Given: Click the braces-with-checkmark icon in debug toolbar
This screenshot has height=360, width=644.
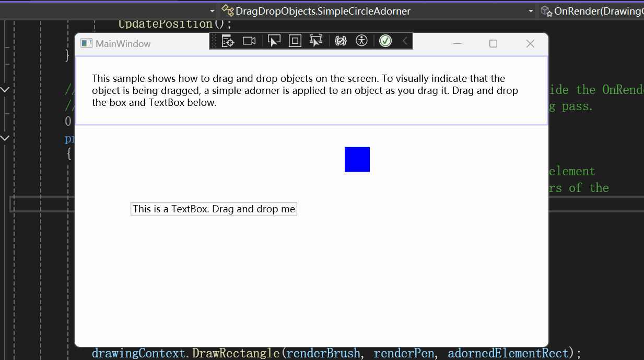Looking at the screenshot, I should (x=341, y=41).
